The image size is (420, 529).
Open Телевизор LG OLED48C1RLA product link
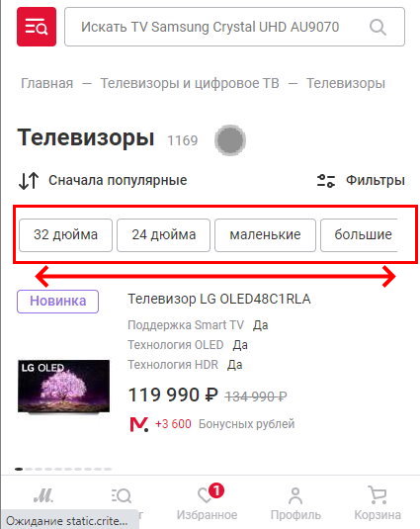click(x=219, y=299)
